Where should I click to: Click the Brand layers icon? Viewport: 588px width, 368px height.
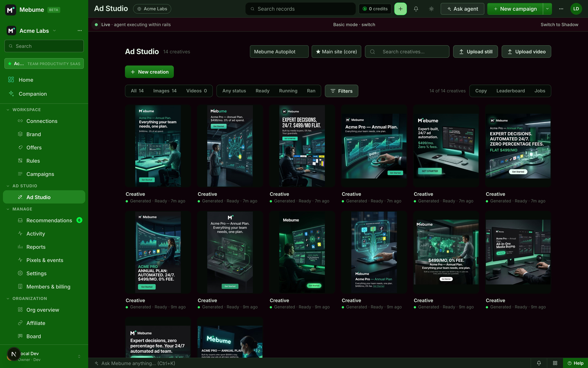20,134
